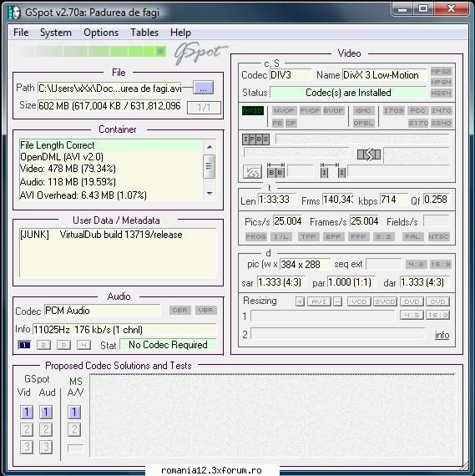The width and height of the screenshot is (475, 476).
Task: Click the IPBS frame-type icon
Action: (255, 139)
